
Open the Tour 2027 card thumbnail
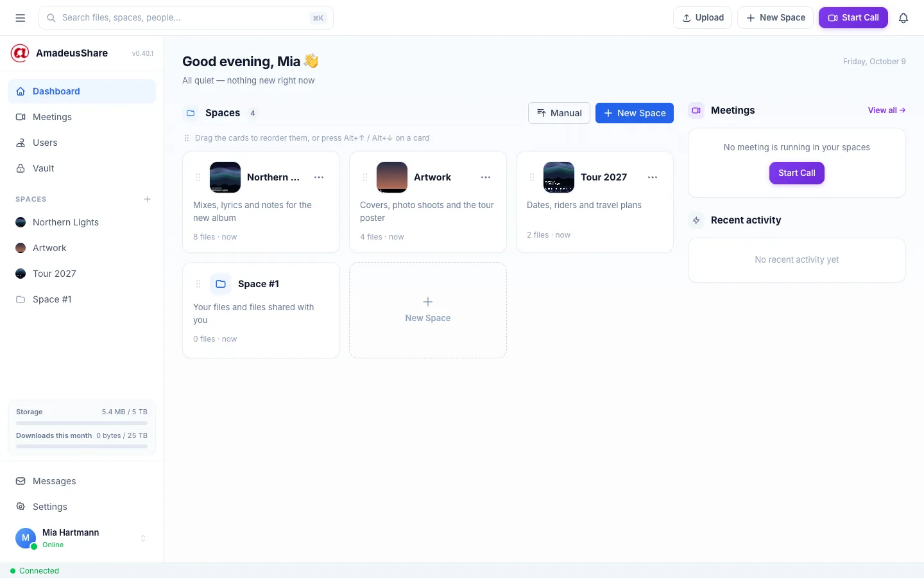coord(559,177)
